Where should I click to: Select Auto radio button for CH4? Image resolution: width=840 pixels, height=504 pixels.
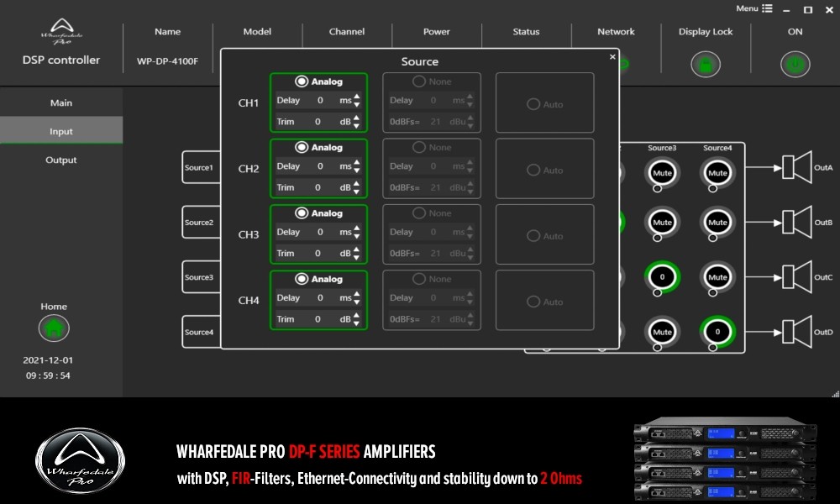tap(533, 302)
